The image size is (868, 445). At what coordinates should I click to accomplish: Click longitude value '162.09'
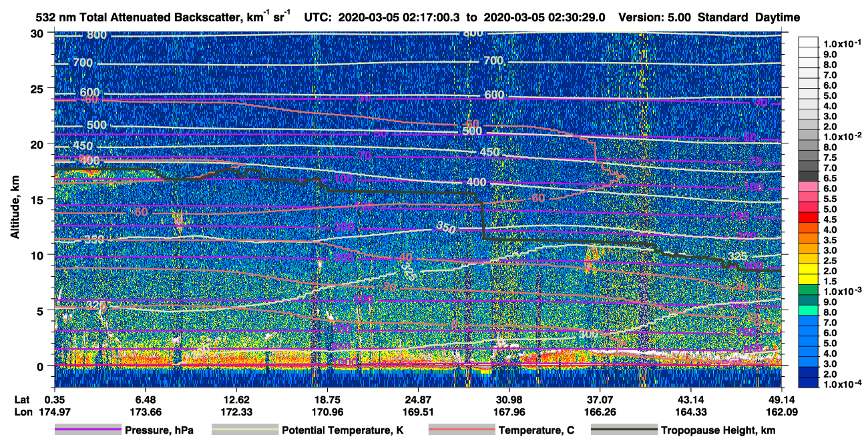tap(782, 412)
